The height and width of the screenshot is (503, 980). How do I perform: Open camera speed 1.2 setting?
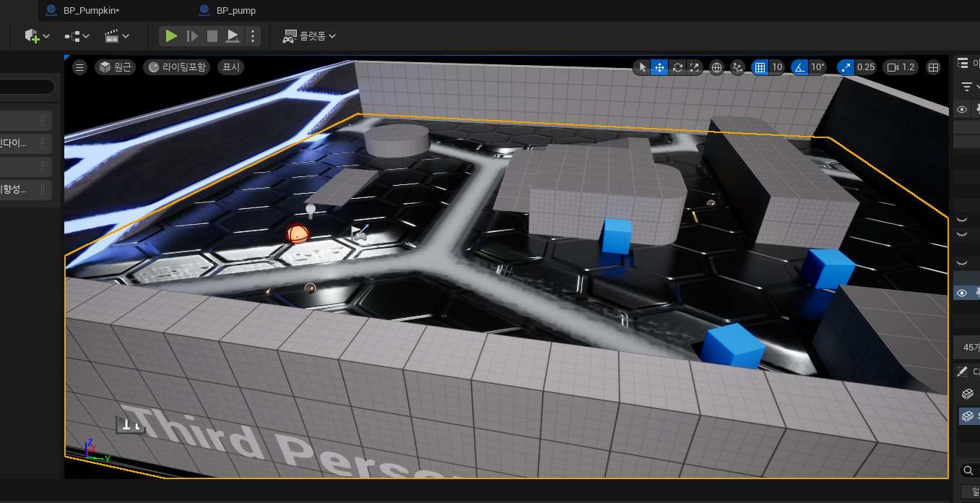[x=901, y=67]
